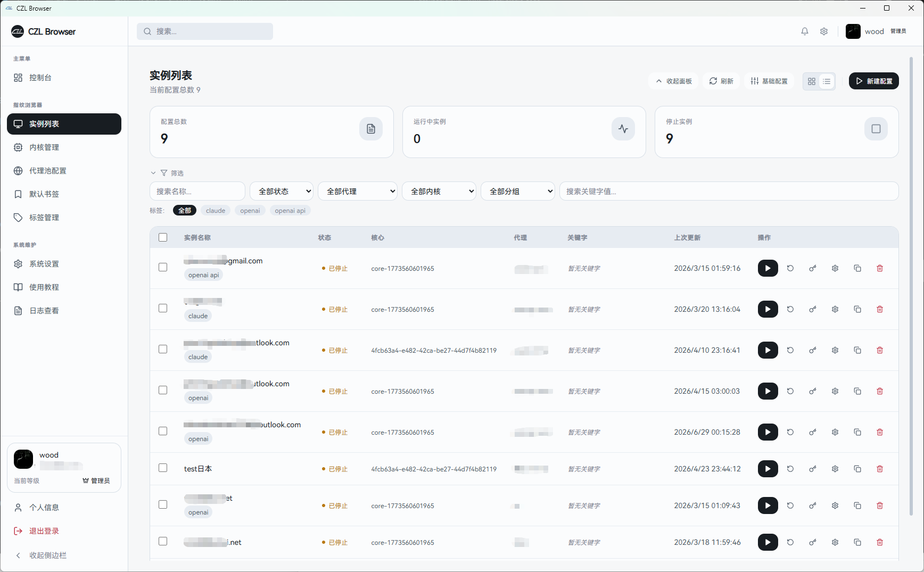Select checkbox for 2026/3/18 11:59:46 row
Image resolution: width=924 pixels, height=572 pixels.
(x=163, y=541)
